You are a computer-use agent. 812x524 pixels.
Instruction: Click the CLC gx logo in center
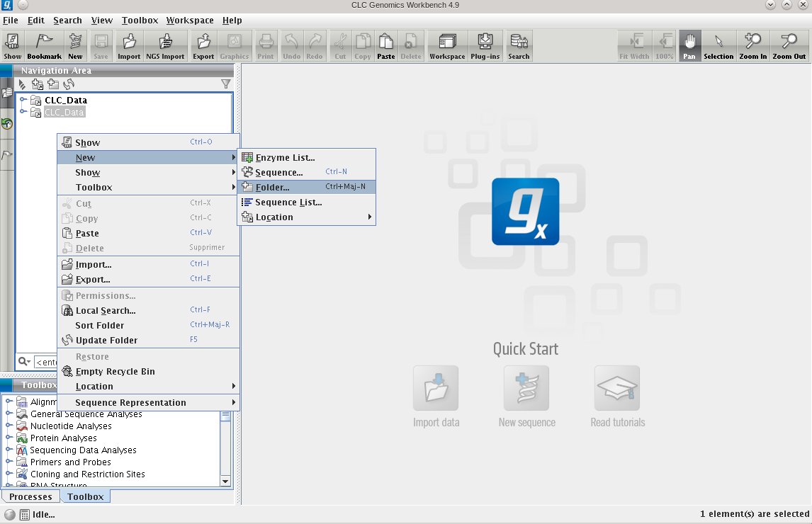pos(525,211)
